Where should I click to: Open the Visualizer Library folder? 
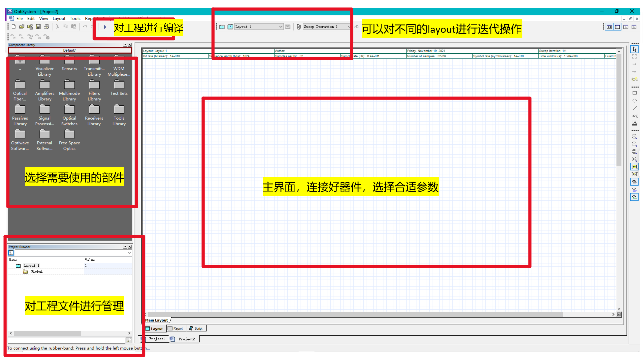[45, 65]
